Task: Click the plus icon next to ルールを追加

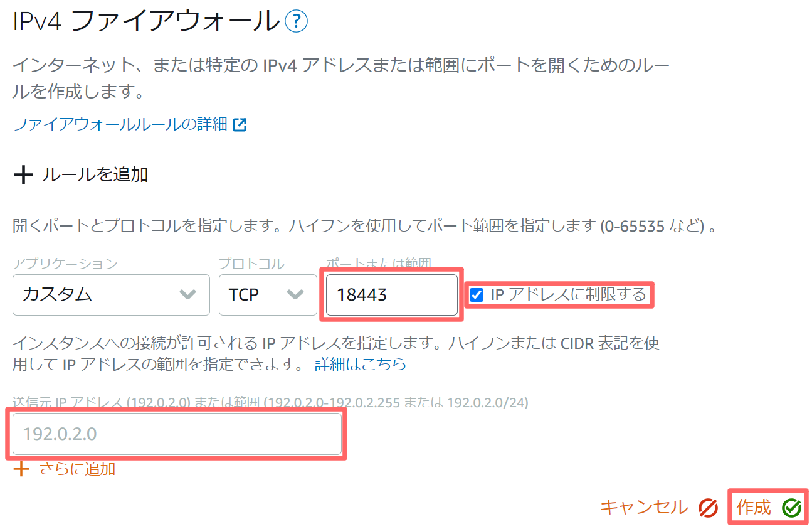Action: click(23, 174)
